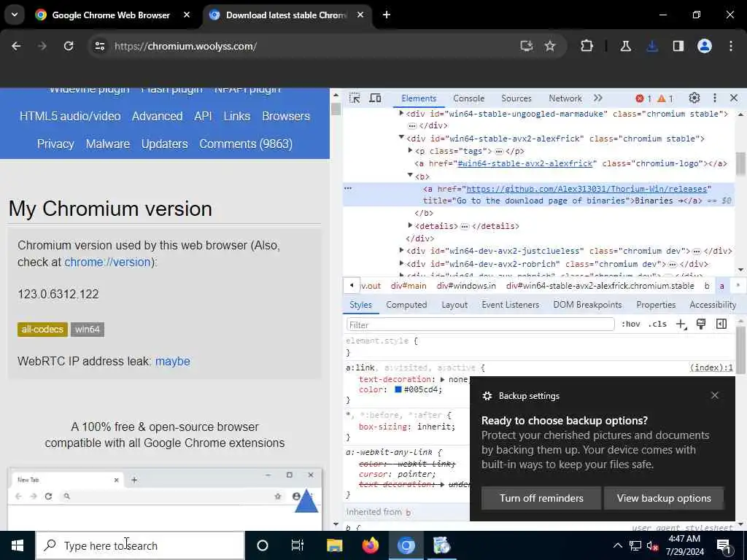This screenshot has height=560, width=747.
Task: Open Windows Start menu
Action: [x=18, y=545]
